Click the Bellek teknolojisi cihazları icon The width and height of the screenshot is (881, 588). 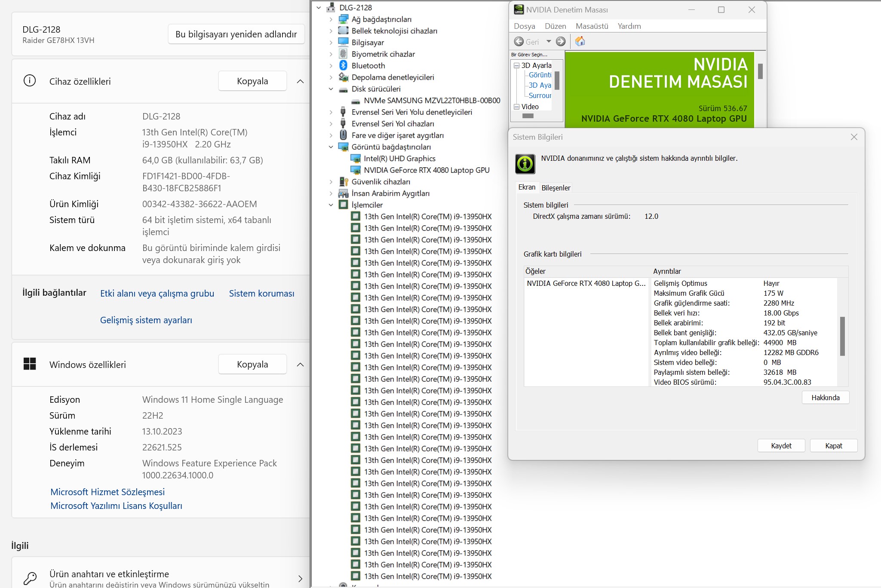tap(343, 31)
